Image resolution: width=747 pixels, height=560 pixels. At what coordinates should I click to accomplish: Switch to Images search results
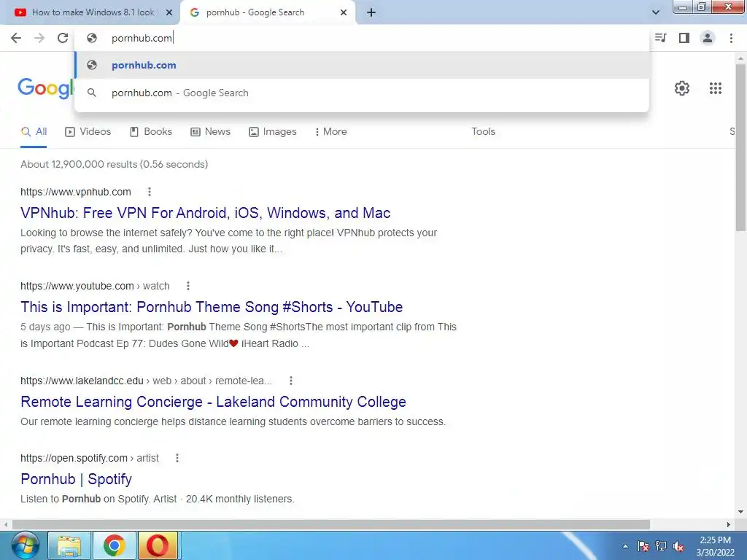pos(273,132)
